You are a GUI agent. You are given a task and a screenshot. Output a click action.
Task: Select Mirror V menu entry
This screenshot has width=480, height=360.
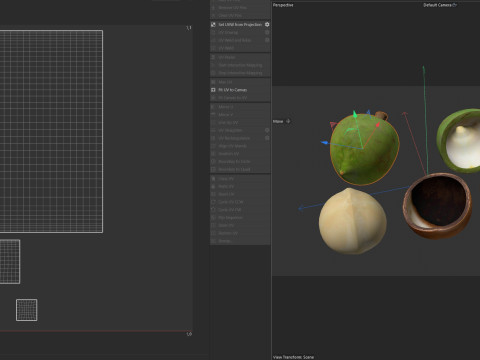coord(226,115)
